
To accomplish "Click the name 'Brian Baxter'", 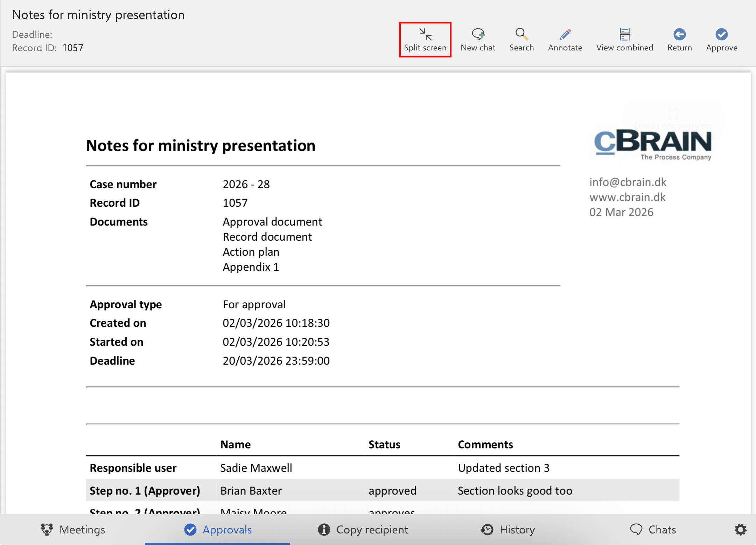I will (251, 491).
